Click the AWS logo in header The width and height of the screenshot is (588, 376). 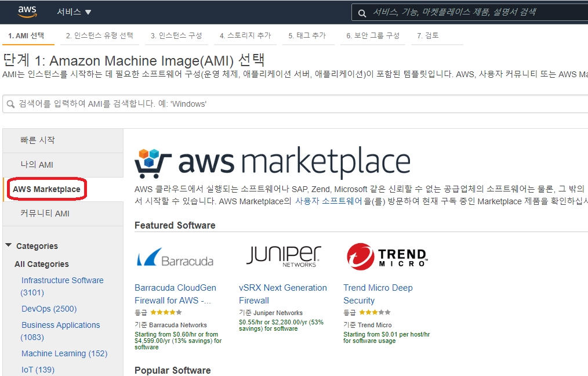click(27, 12)
